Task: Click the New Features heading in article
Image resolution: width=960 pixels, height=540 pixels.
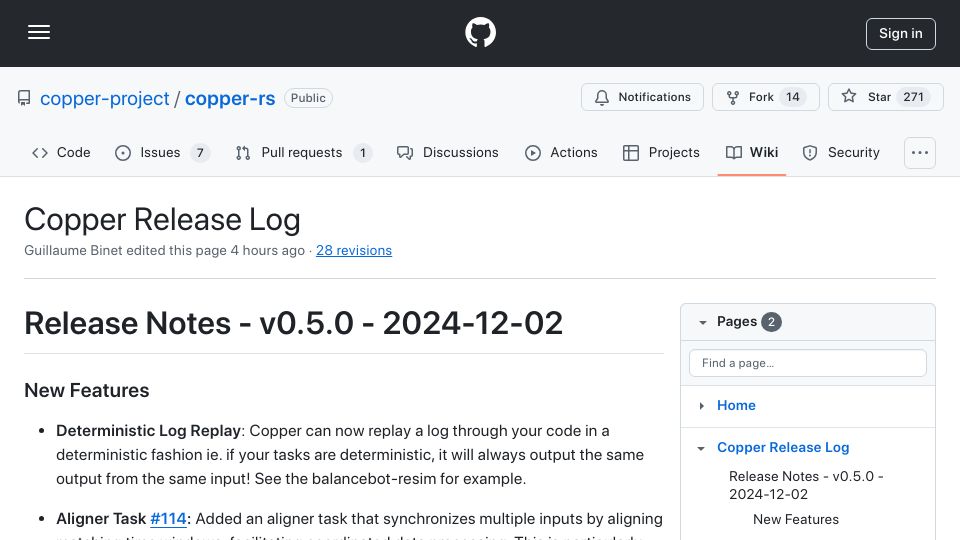Action: coord(87,390)
